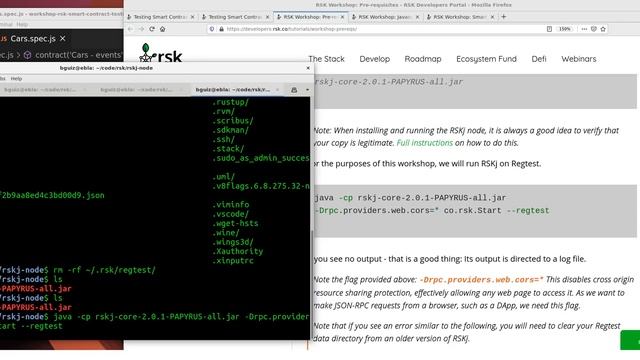
Task: Reset the 150% zoom level indicator
Action: (x=564, y=29)
